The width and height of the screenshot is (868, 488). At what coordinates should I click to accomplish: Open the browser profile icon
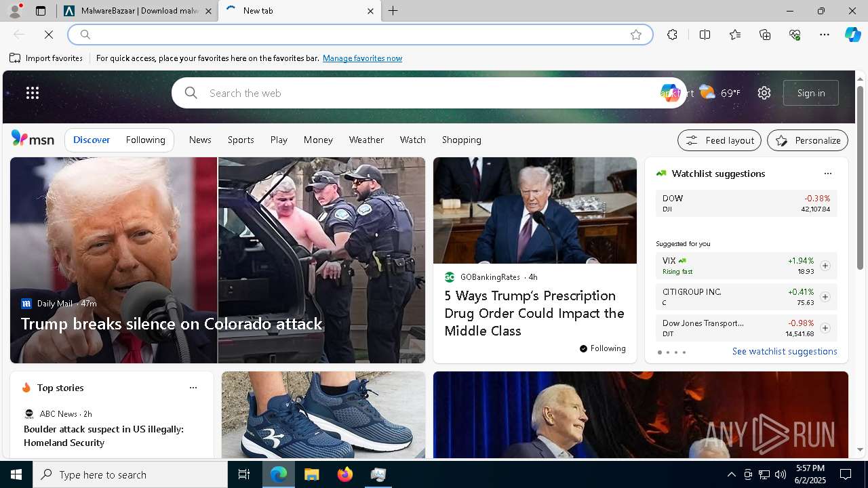[14, 11]
